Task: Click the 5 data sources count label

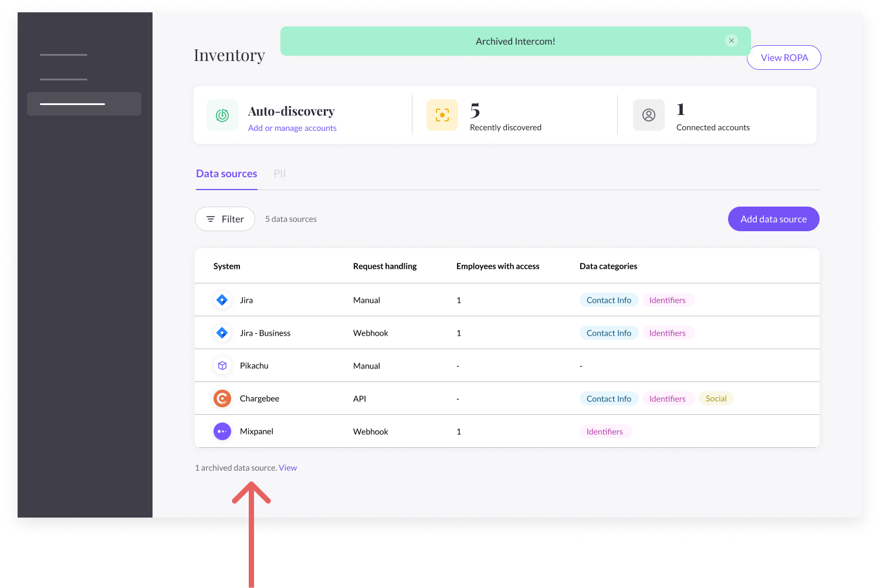Action: click(291, 219)
